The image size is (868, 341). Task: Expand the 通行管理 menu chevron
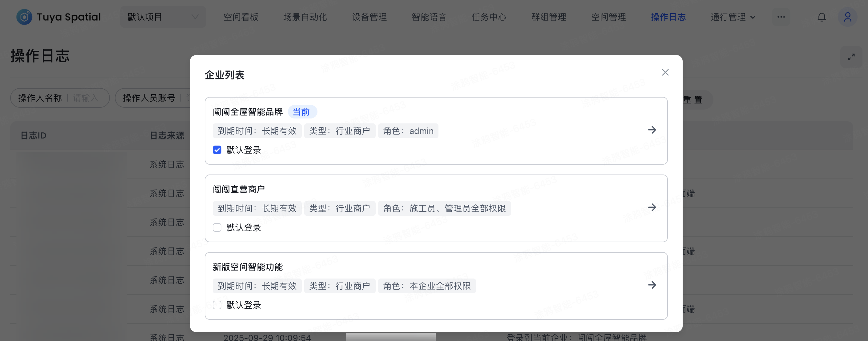753,17
